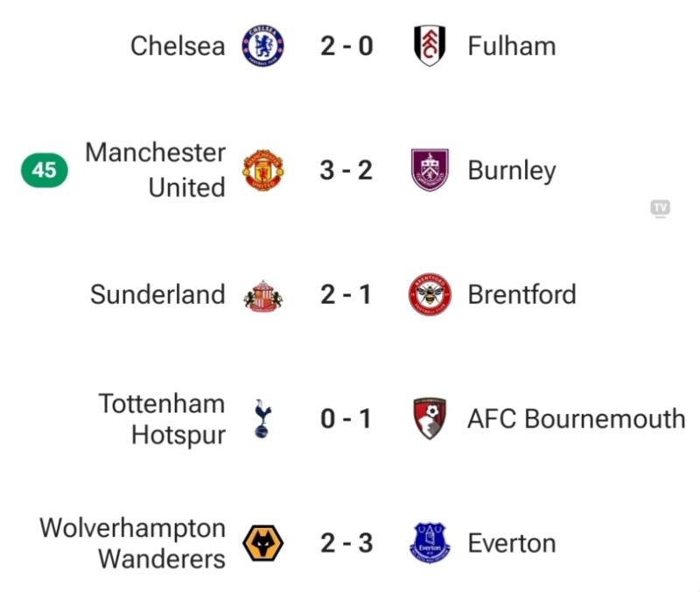700x592 pixels.
Task: Click the green 45 minute badge
Action: tap(45, 170)
